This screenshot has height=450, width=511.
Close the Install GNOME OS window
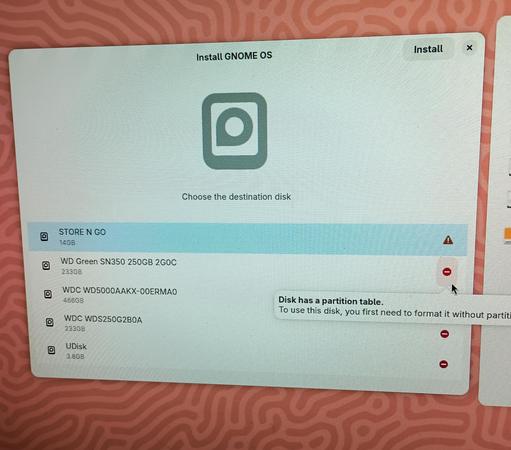(x=469, y=48)
